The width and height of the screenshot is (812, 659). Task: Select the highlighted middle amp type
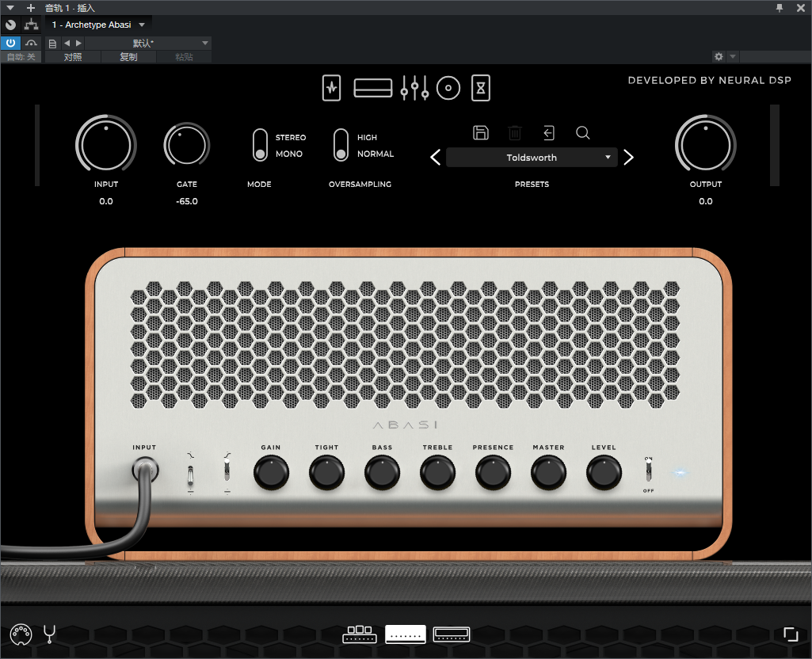point(406,634)
